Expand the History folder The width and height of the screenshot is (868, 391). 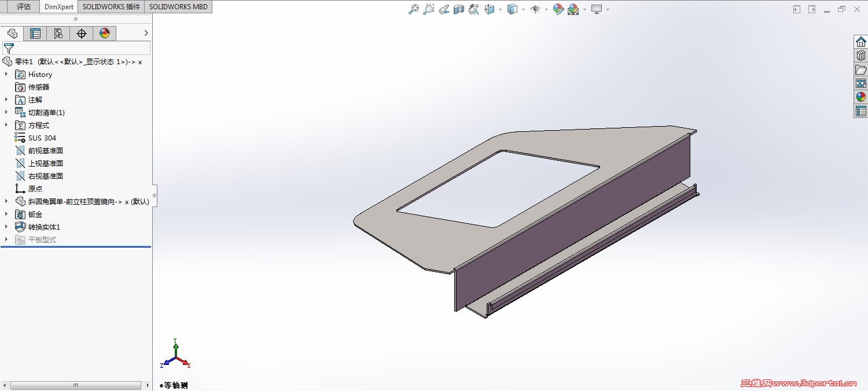(6, 74)
